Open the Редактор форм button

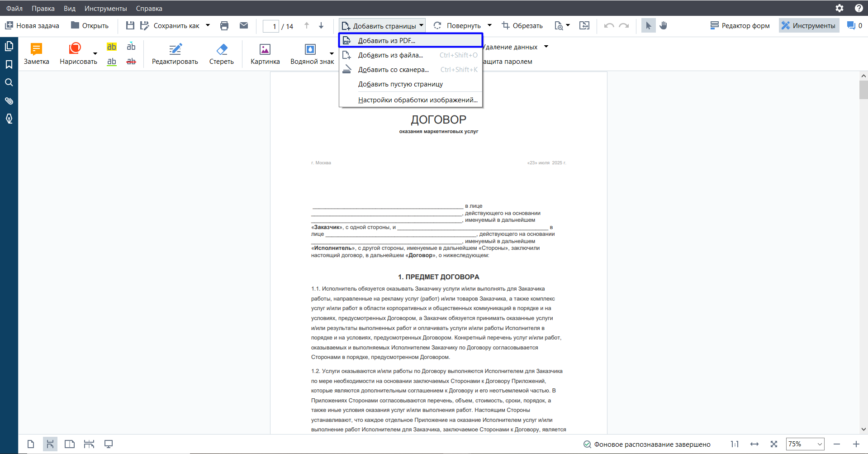[740, 25]
